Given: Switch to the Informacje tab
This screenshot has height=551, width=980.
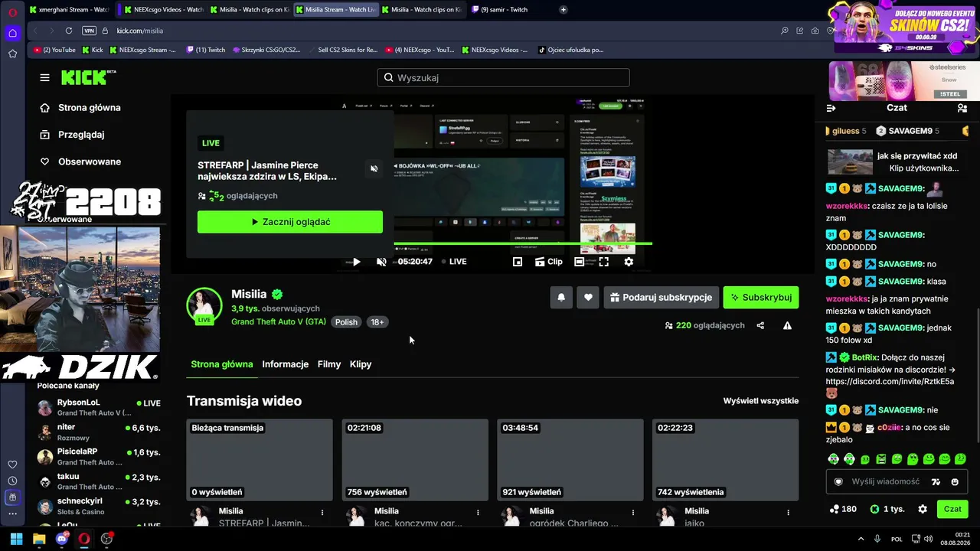Looking at the screenshot, I should 285,364.
